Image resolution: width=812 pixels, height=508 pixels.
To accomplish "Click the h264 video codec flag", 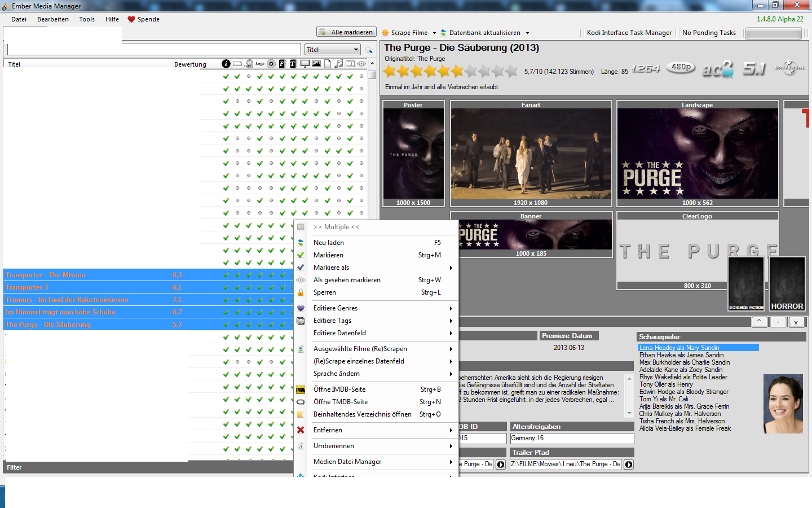I will point(646,69).
